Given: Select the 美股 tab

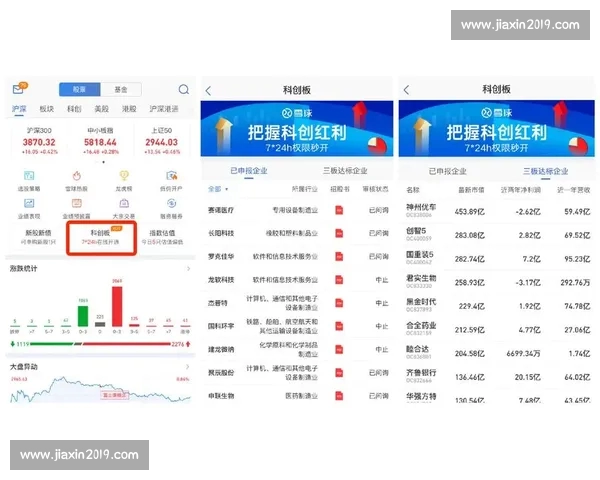Looking at the screenshot, I should [102, 109].
